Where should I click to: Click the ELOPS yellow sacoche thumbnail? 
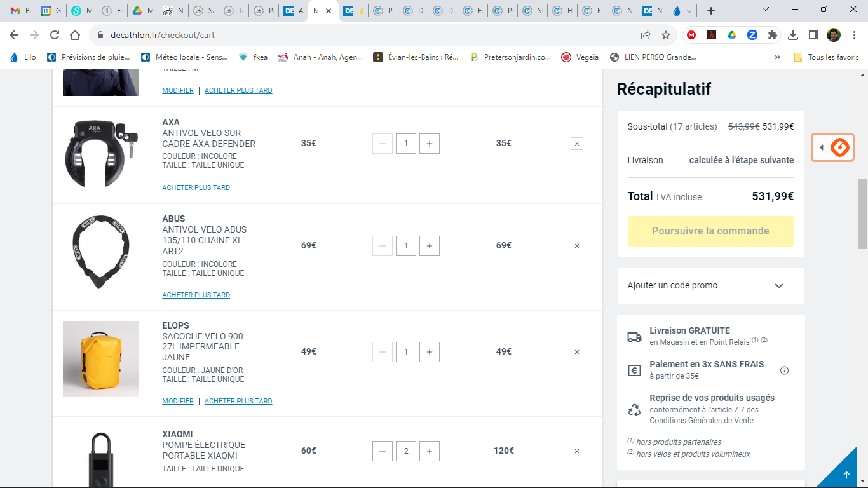[x=101, y=359]
